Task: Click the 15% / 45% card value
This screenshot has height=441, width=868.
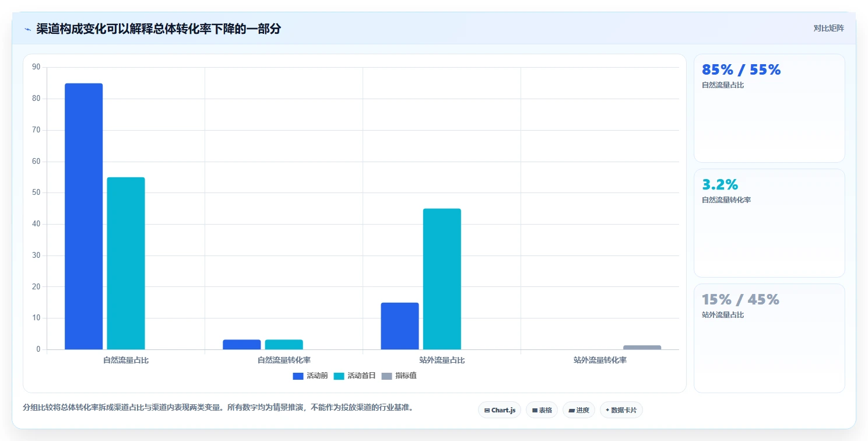Action: [x=740, y=300]
